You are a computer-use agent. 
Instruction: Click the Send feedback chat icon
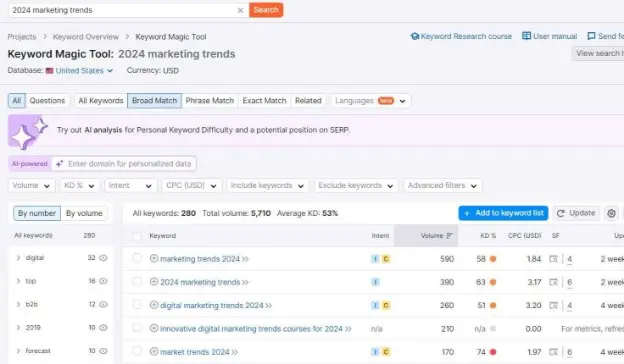591,36
